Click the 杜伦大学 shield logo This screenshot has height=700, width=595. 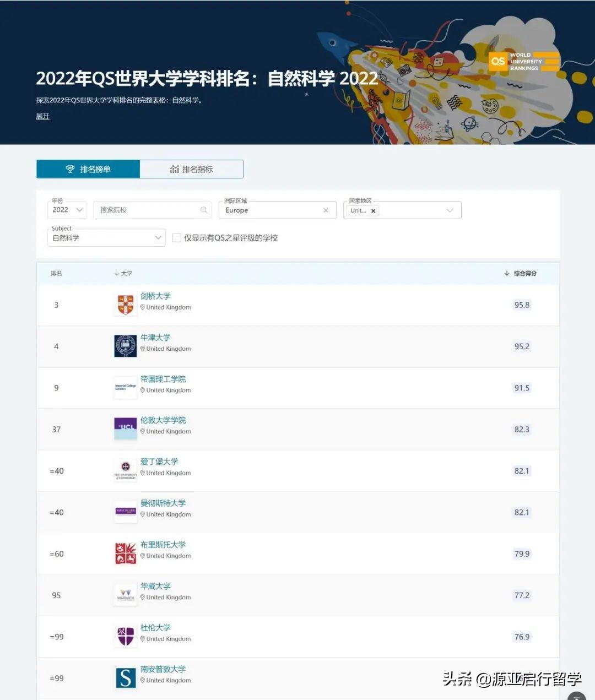pyautogui.click(x=125, y=635)
